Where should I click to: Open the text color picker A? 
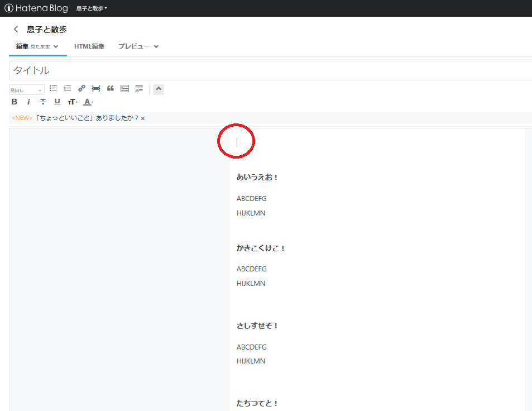87,101
